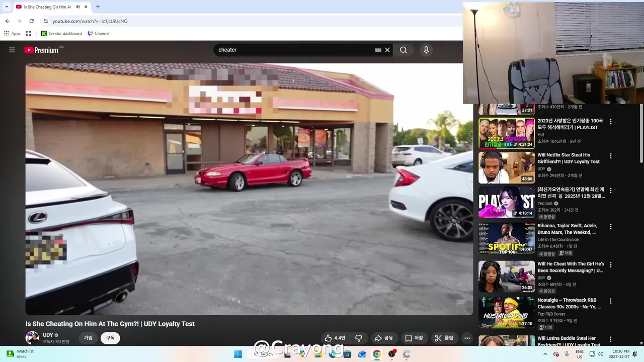Screen dimensions: 644x362
Task: Click tray microphone in-use icon
Action: click(567, 354)
